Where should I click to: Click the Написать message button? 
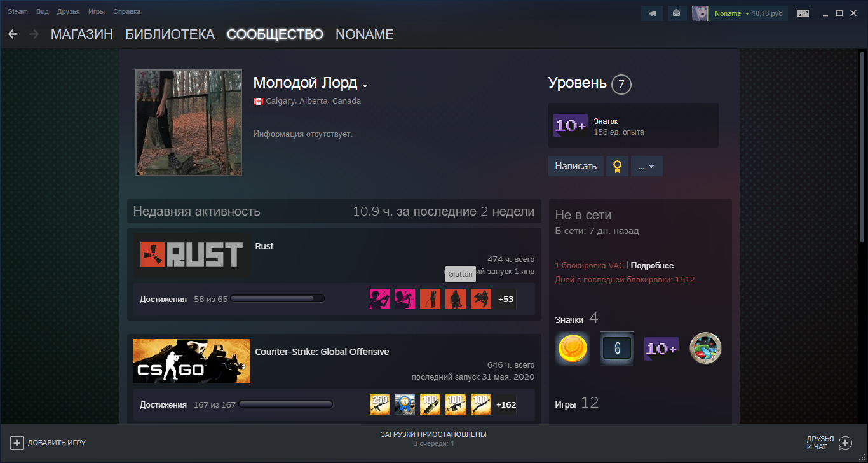[x=576, y=166]
